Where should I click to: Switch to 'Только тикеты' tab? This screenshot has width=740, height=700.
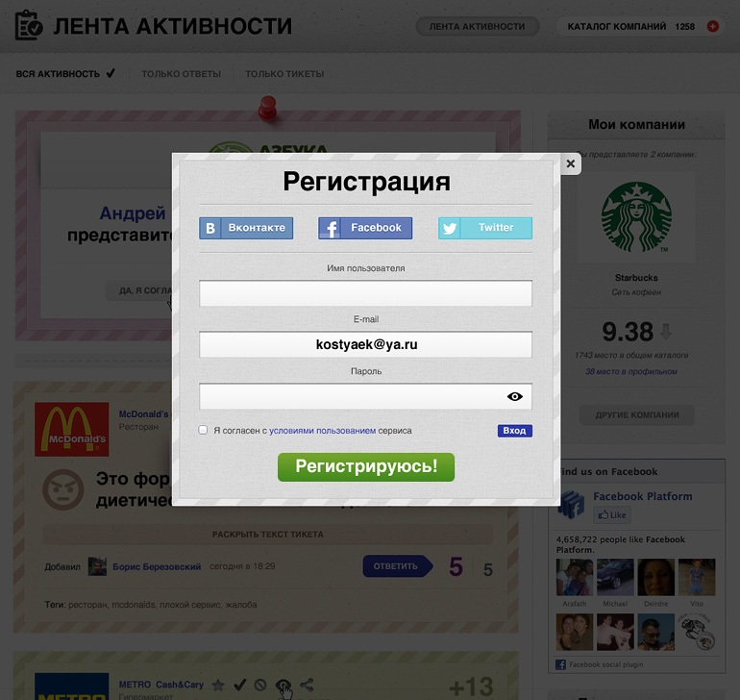284,74
